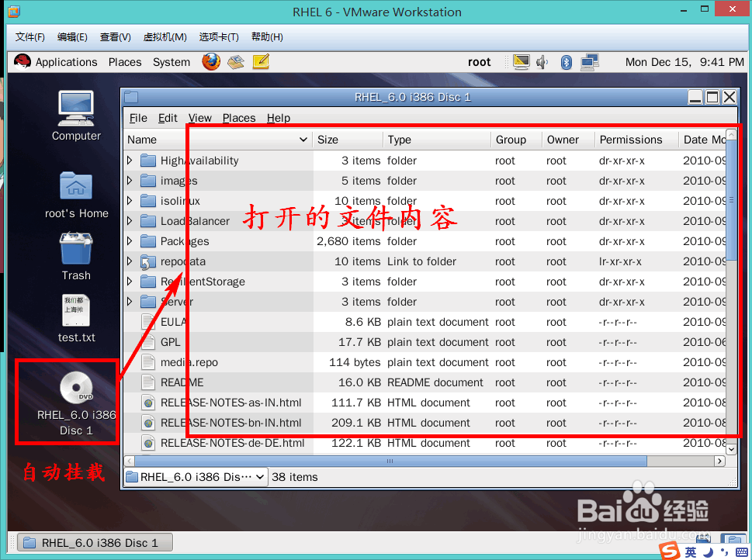Open the Places menu on GNOME panel
752x560 pixels.
pyautogui.click(x=125, y=62)
